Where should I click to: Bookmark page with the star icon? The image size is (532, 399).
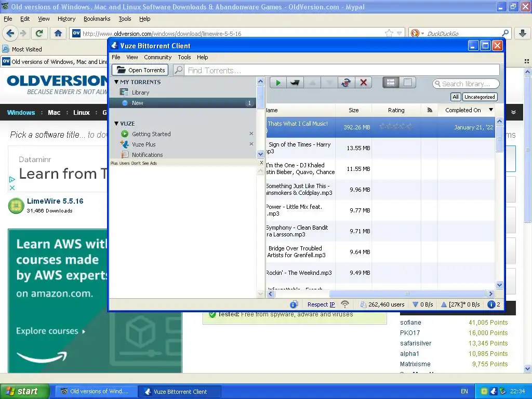[389, 33]
